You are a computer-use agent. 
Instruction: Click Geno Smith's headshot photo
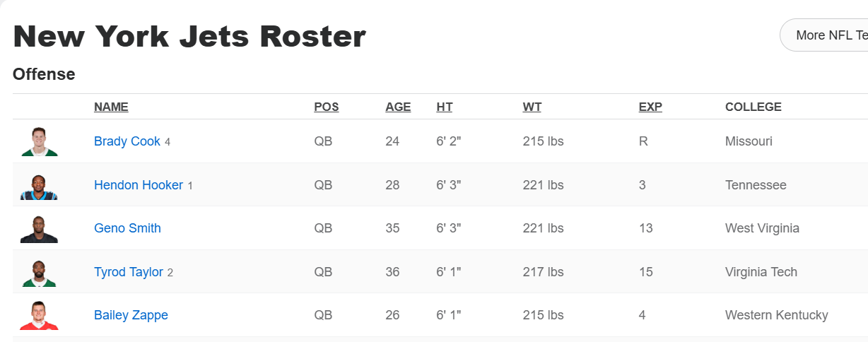pyautogui.click(x=39, y=229)
